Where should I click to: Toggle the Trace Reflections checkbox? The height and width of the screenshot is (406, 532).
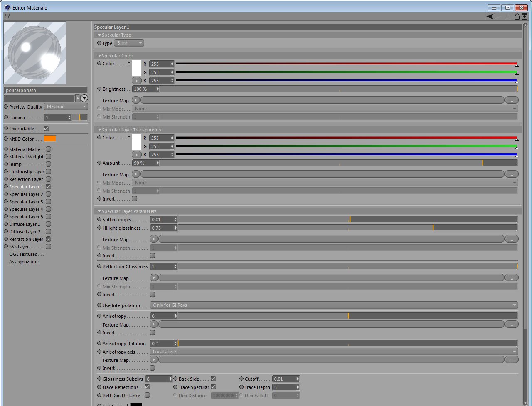[147, 387]
